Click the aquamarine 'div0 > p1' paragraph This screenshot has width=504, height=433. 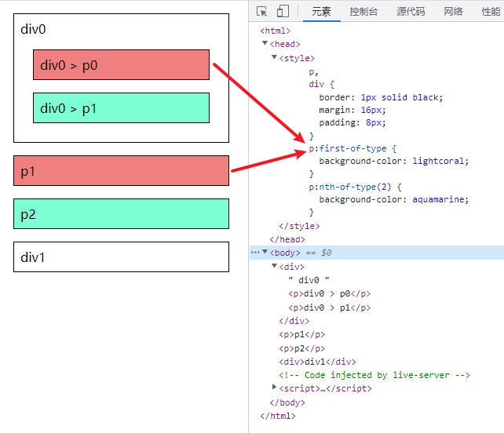click(121, 108)
